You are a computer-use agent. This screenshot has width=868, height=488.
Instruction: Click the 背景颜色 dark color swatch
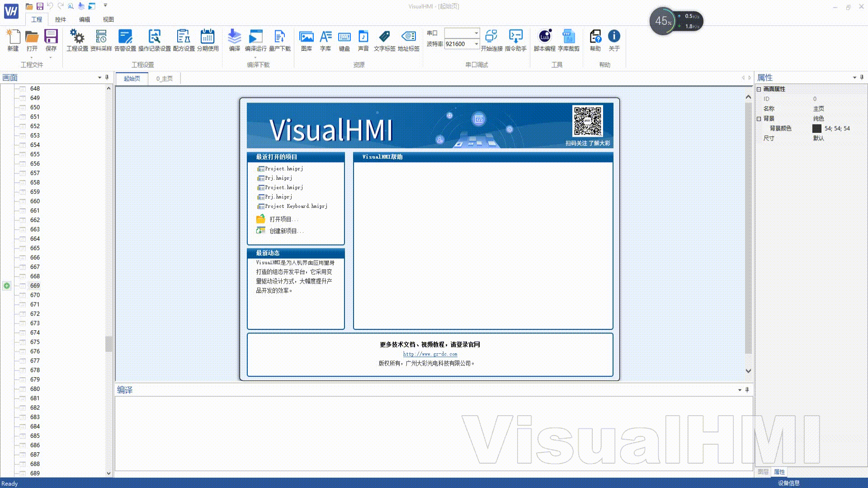pos(816,128)
